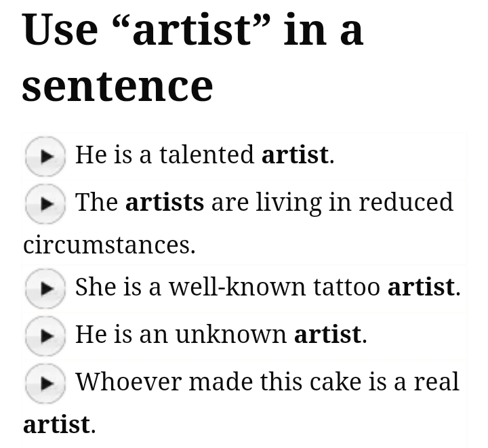Viewport: 488px width, 448px height.
Task: Click bold "artist" after the word tattoo
Action: point(421,287)
